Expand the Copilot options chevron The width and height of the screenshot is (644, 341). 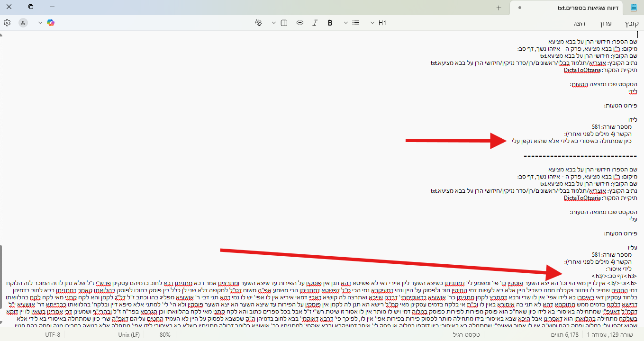coord(40,23)
